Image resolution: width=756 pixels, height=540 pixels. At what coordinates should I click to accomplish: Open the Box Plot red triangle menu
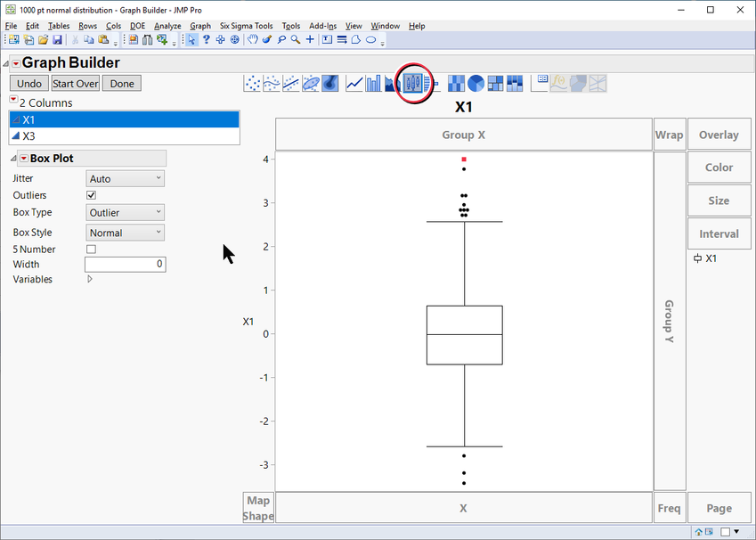(x=24, y=159)
